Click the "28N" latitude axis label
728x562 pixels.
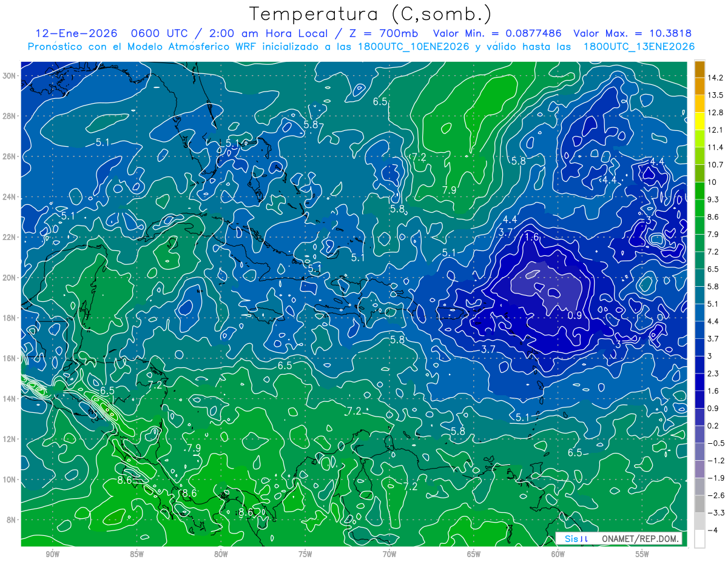tap(8, 116)
